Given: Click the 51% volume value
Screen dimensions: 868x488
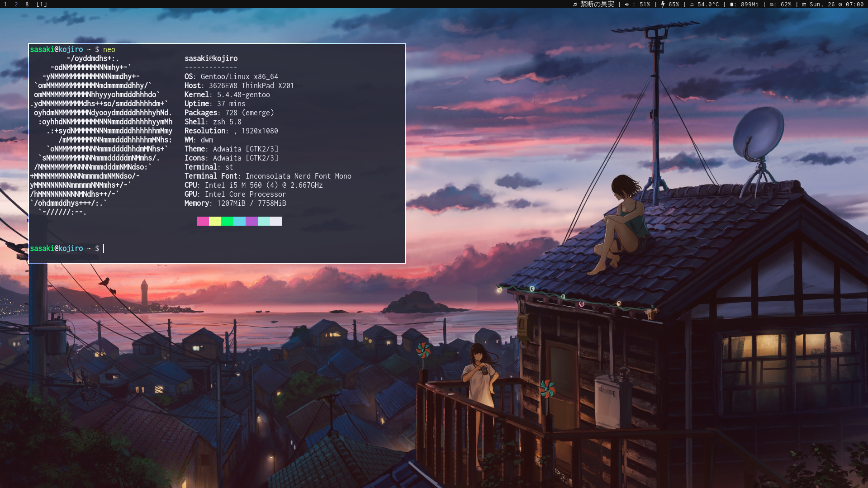Looking at the screenshot, I should point(645,5).
